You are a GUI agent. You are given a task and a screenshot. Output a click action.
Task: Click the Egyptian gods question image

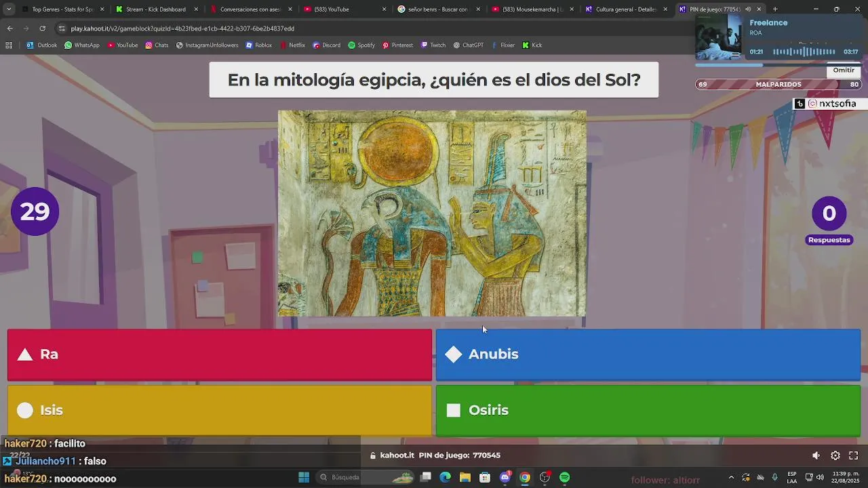pyautogui.click(x=432, y=213)
